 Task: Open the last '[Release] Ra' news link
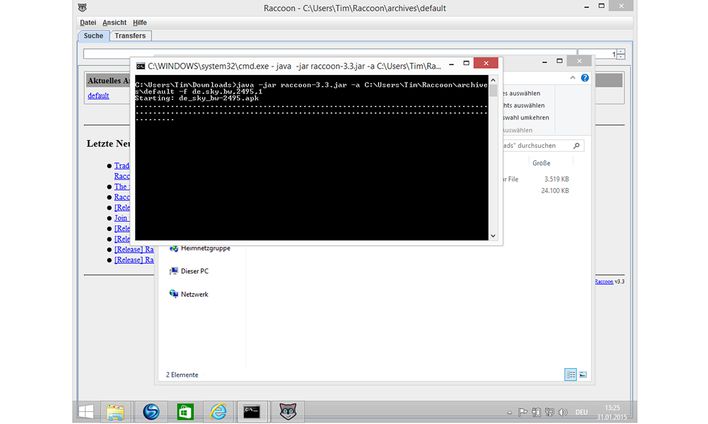[134, 260]
